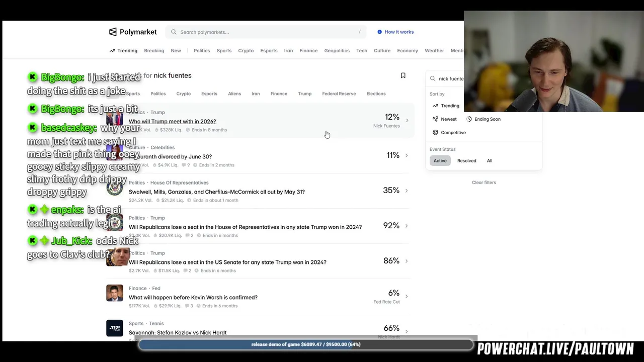This screenshot has width=644, height=362.
Task: Click the Polymarket logo
Action: pos(133,32)
